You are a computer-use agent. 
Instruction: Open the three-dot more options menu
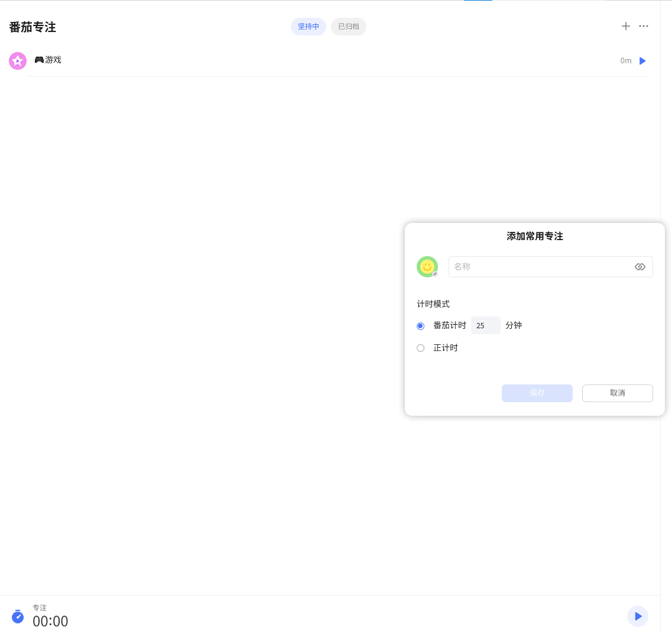click(644, 26)
